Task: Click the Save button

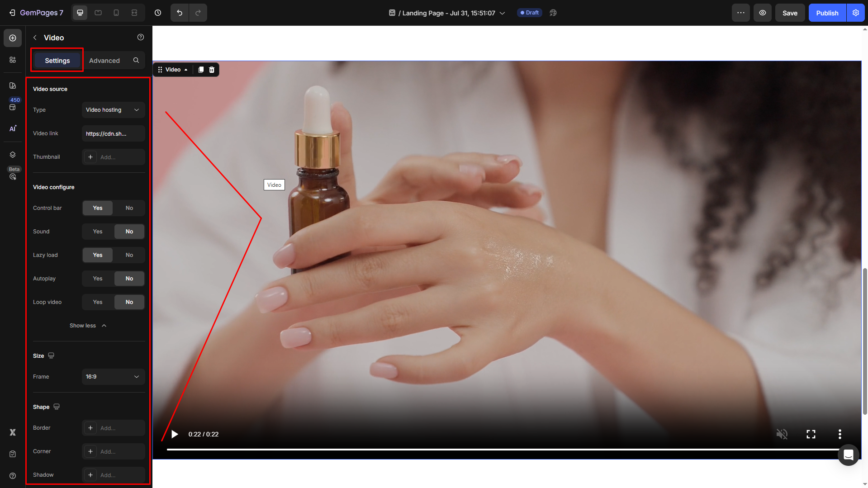Action: coord(790,13)
